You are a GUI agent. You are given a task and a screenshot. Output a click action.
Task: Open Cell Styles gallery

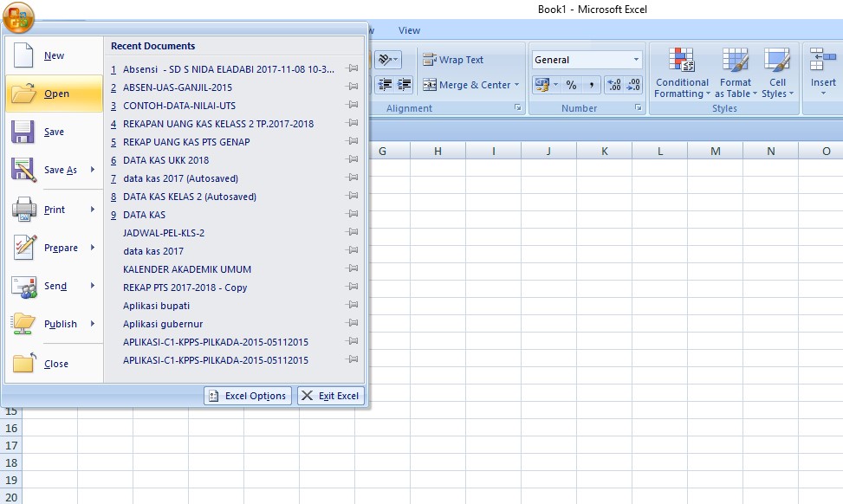[777, 73]
